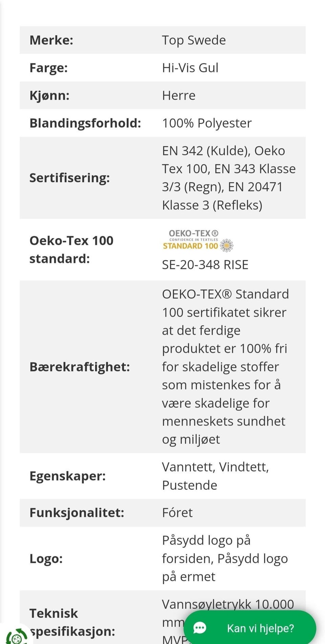
Task: Click the chat bubble icon
Action: point(200,628)
